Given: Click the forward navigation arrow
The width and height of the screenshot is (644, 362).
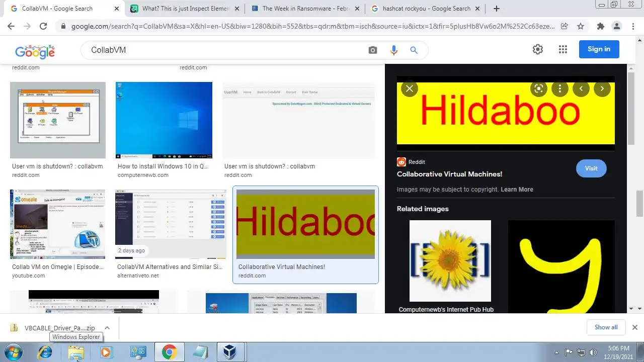Looking at the screenshot, I should (27, 26).
